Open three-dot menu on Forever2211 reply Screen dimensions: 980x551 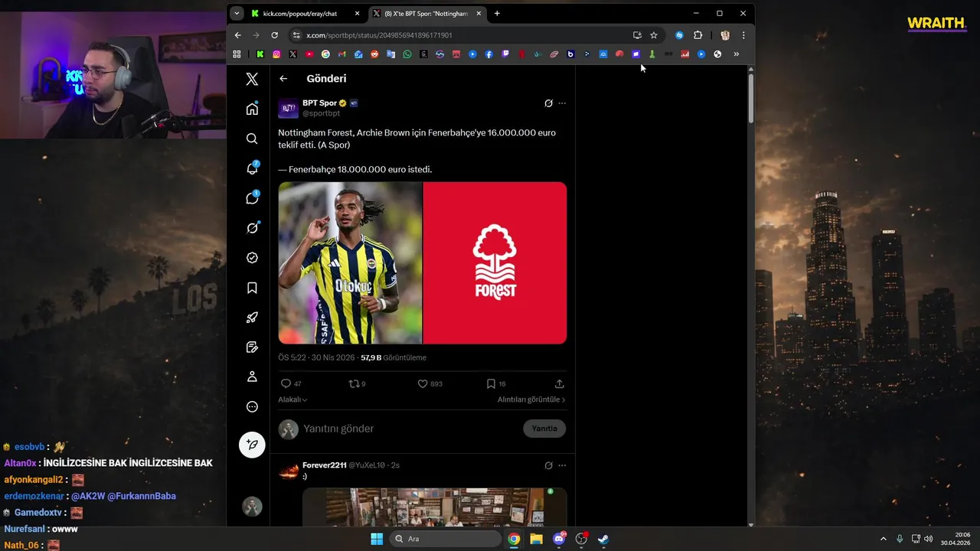562,465
